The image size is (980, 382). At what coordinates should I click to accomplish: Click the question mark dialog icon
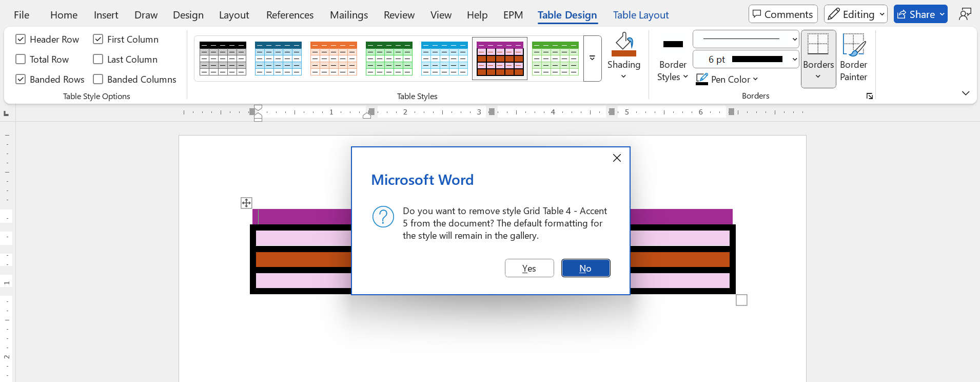383,217
